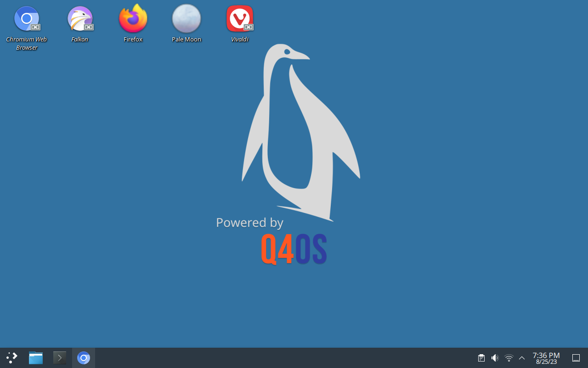Open the Chromium taskbar entry
Image resolution: width=588 pixels, height=368 pixels.
coord(84,358)
